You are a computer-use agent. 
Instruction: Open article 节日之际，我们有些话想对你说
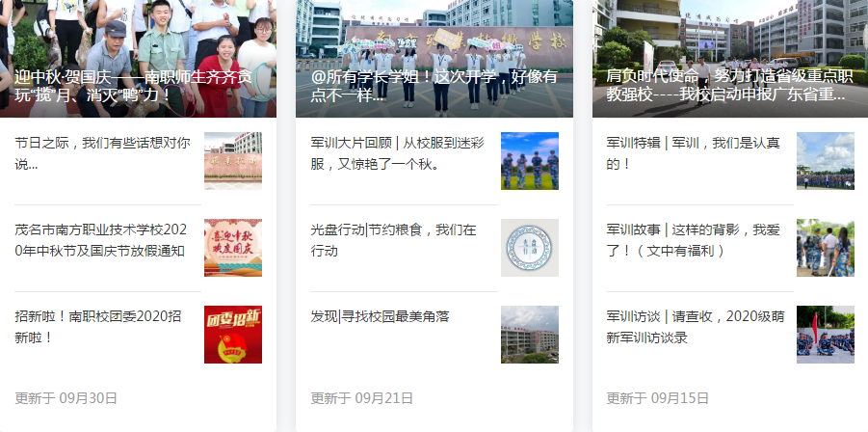pyautogui.click(x=102, y=153)
